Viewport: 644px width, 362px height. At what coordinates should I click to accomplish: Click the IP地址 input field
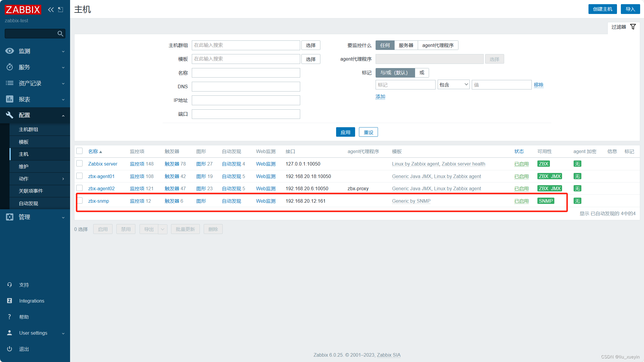[x=246, y=100]
